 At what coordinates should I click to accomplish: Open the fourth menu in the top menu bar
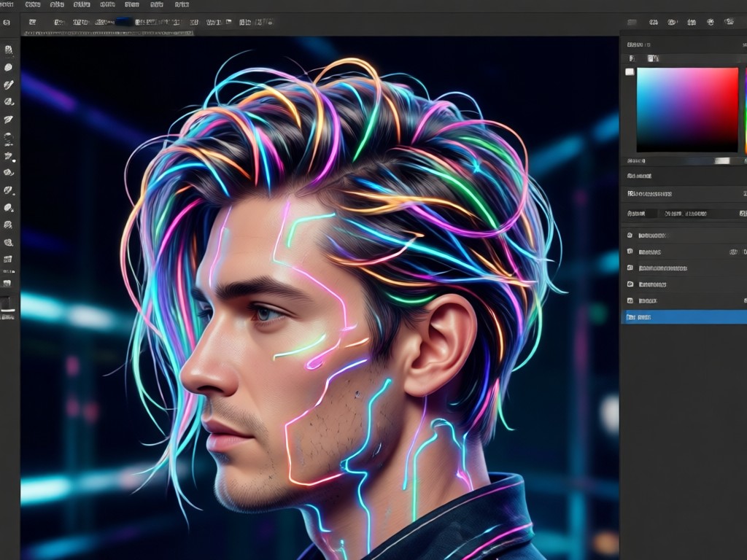(82, 4)
